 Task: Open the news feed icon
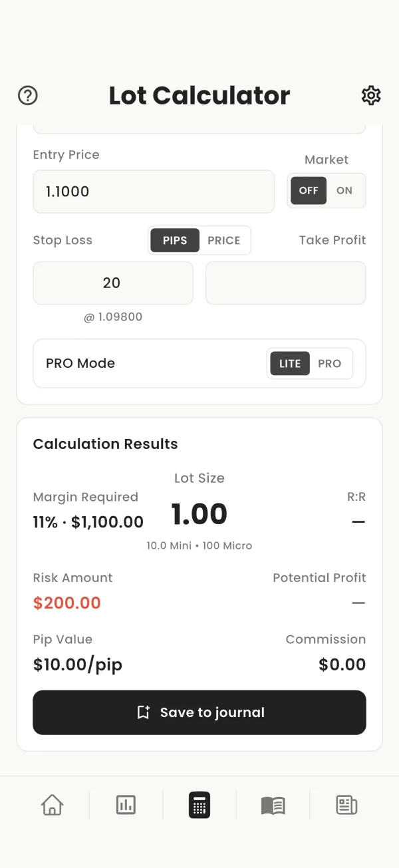pyautogui.click(x=346, y=805)
